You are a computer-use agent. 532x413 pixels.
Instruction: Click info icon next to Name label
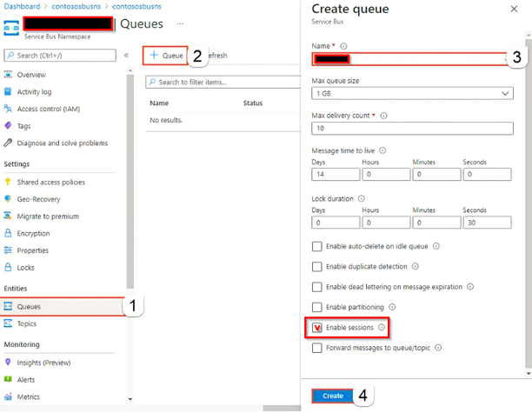click(x=343, y=46)
